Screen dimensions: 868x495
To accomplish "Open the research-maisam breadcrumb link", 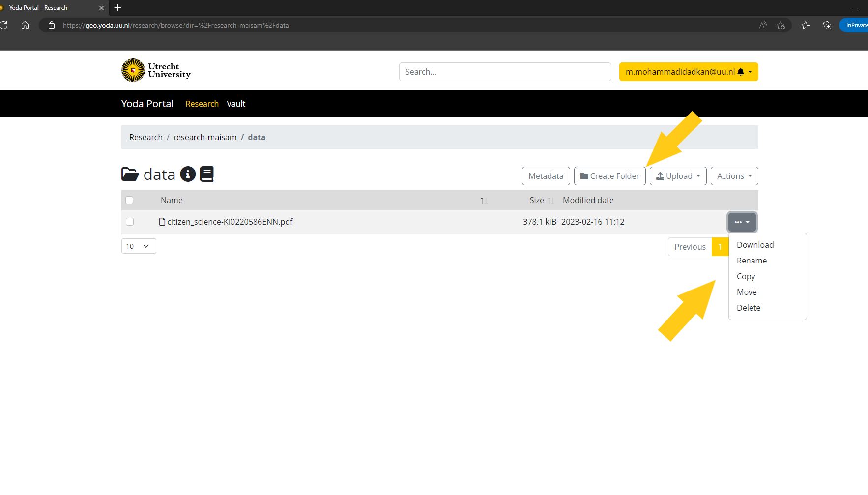I will pos(204,137).
